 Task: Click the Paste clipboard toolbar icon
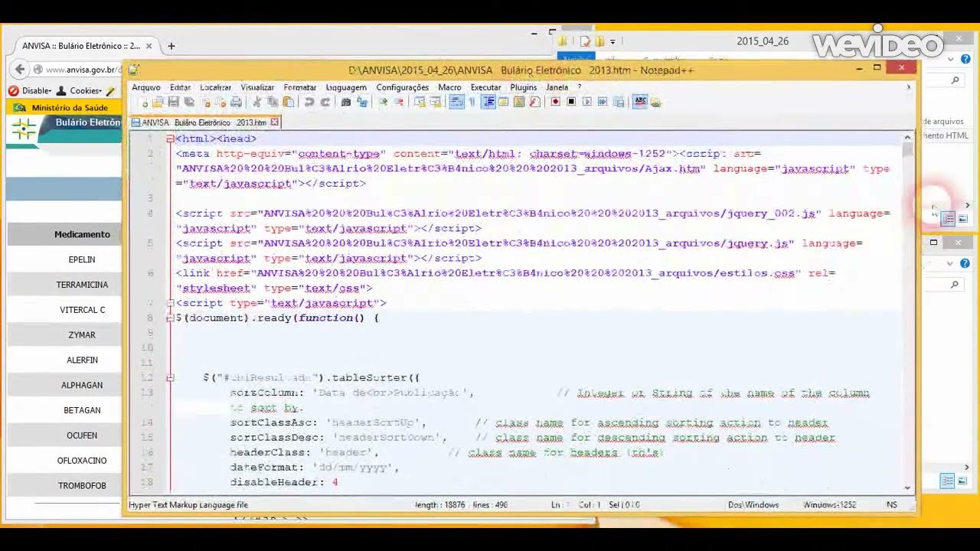pos(287,102)
